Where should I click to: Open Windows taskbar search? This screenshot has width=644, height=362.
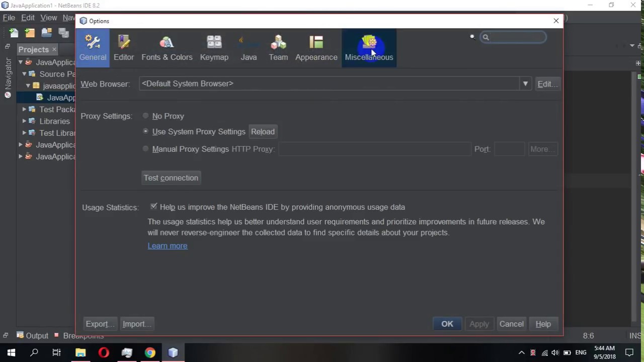(x=34, y=352)
